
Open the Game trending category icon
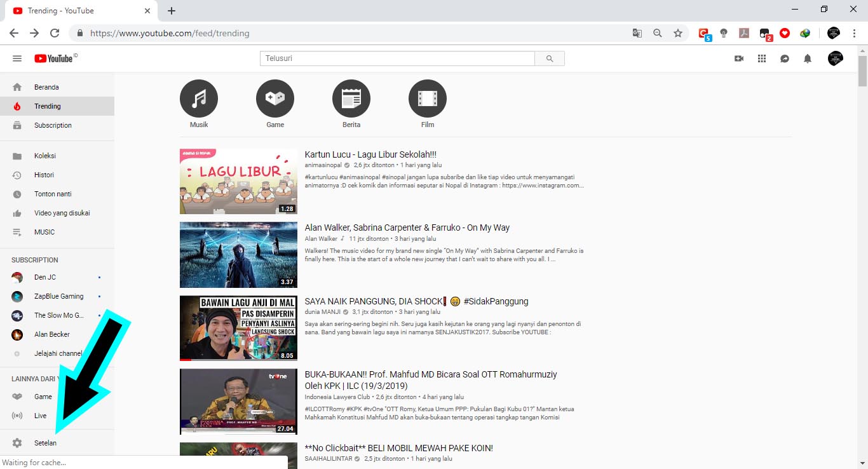pos(275,99)
